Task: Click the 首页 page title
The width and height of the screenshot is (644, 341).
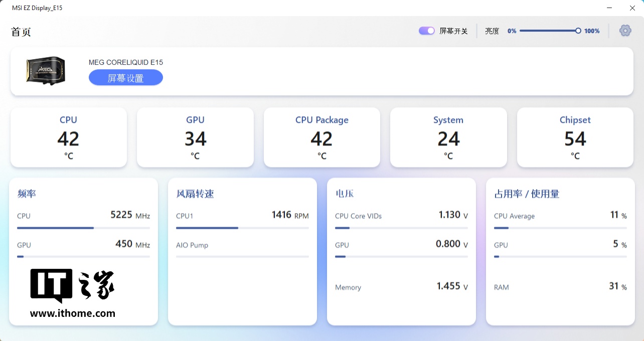Action: click(x=21, y=32)
